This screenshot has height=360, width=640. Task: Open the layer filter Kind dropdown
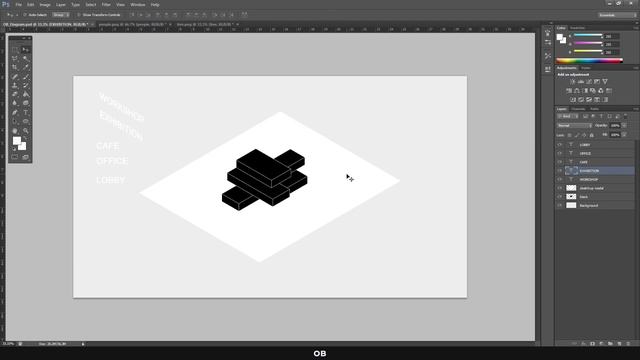(x=568, y=116)
